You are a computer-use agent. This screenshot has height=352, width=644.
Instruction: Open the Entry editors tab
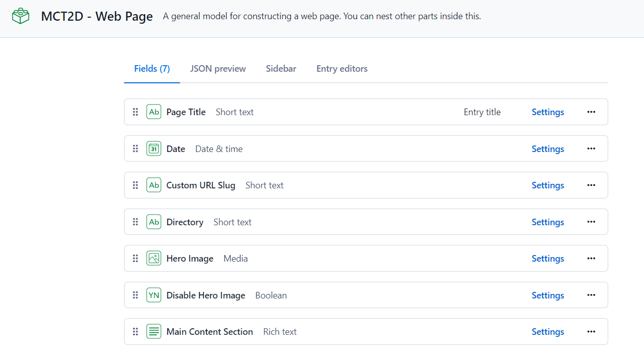(342, 69)
